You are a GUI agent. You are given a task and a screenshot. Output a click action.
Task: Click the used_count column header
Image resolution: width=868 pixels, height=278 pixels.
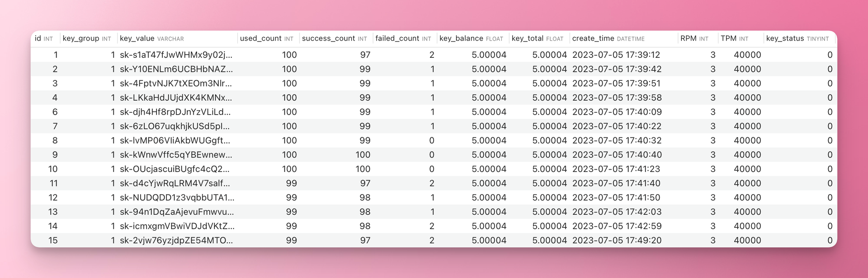click(266, 38)
